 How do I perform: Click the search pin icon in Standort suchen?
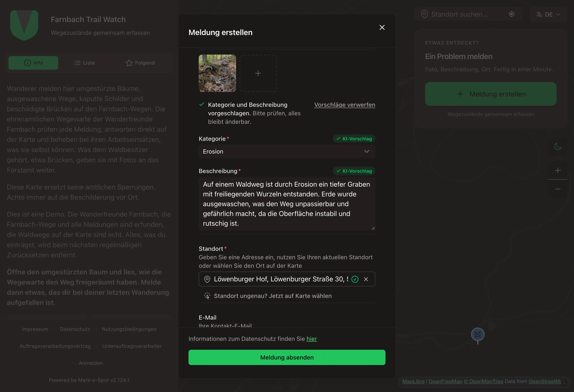(x=424, y=14)
